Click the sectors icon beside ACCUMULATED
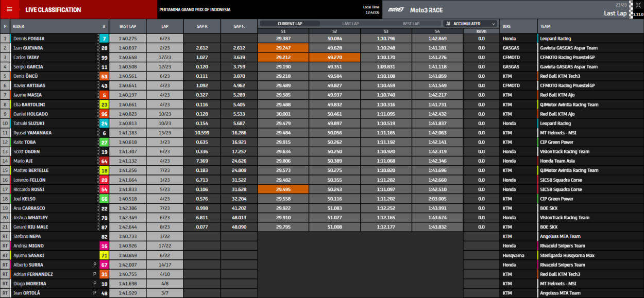 pyautogui.click(x=449, y=24)
